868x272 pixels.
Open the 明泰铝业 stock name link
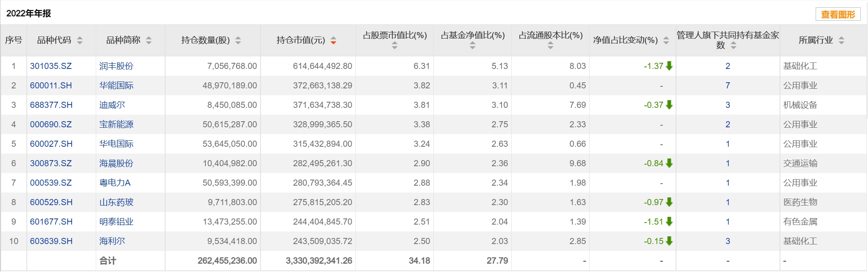(116, 222)
